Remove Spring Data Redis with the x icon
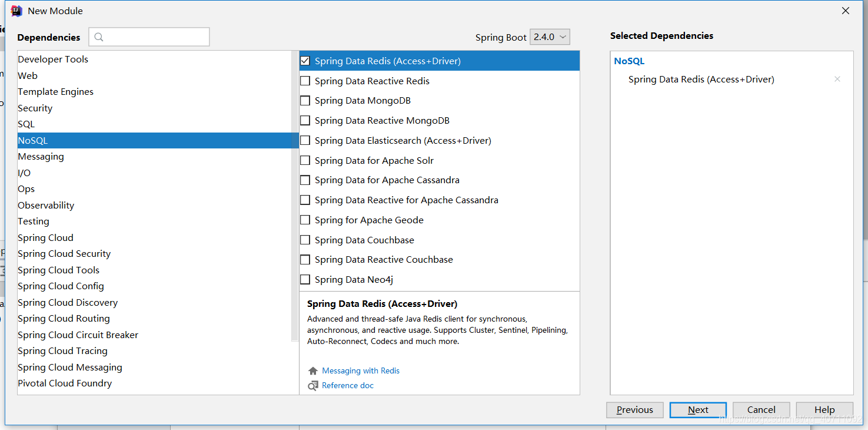This screenshot has width=868, height=430. pyautogui.click(x=837, y=79)
